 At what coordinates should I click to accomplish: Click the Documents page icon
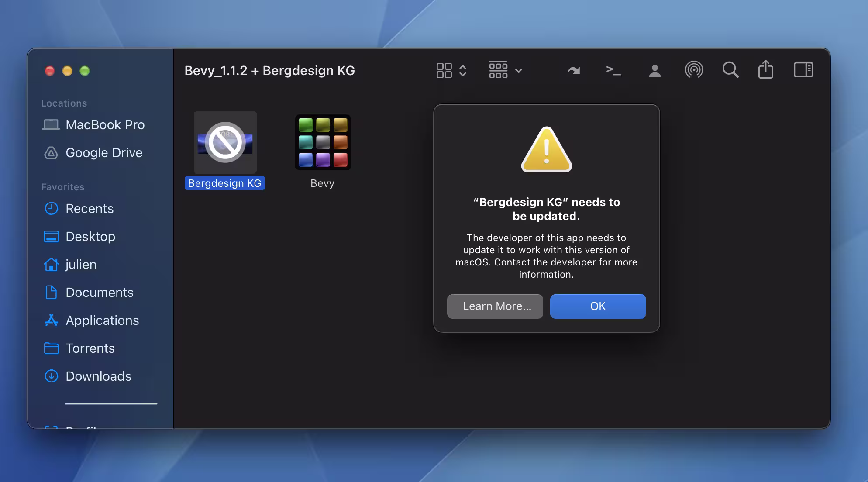pyautogui.click(x=51, y=293)
